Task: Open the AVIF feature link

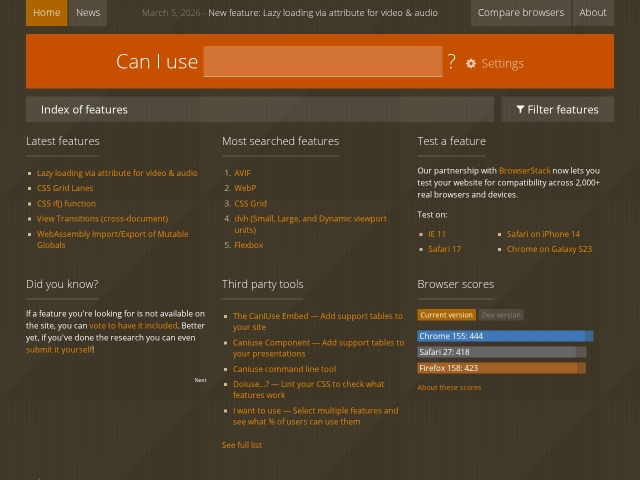Action: 242,173
